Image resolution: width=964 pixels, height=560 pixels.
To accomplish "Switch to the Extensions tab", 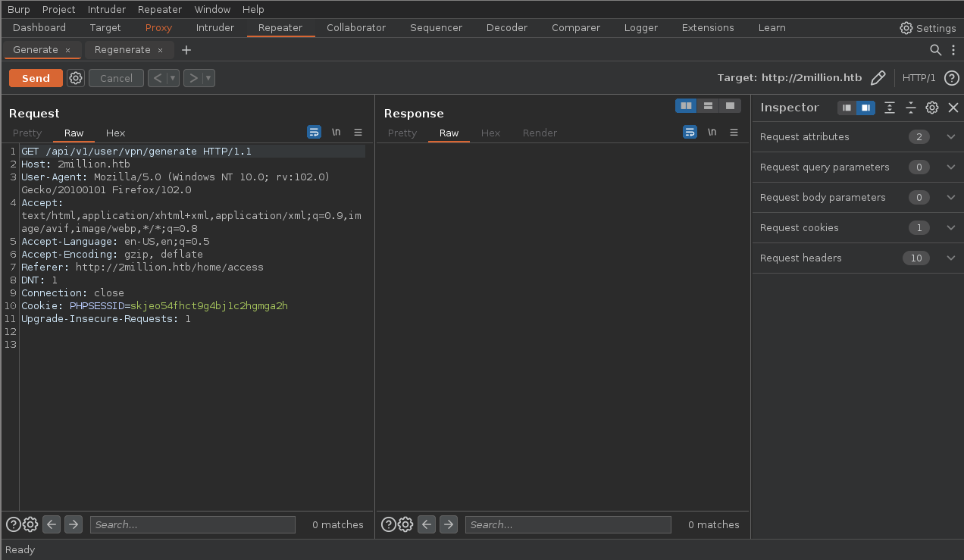I will (708, 28).
